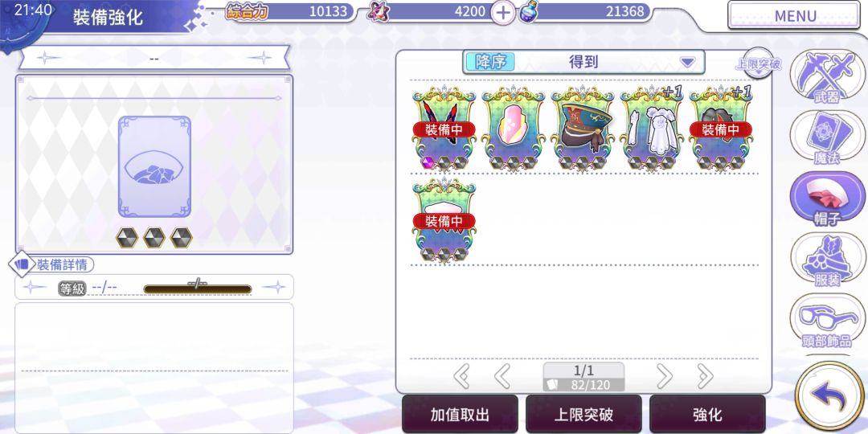The height and width of the screenshot is (434, 868).
Task: Toggle the 降序 sort order button
Action: click(x=490, y=61)
